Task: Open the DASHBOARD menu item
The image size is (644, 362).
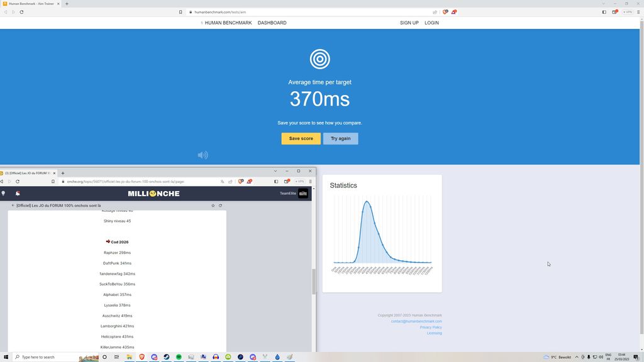Action: click(272, 23)
